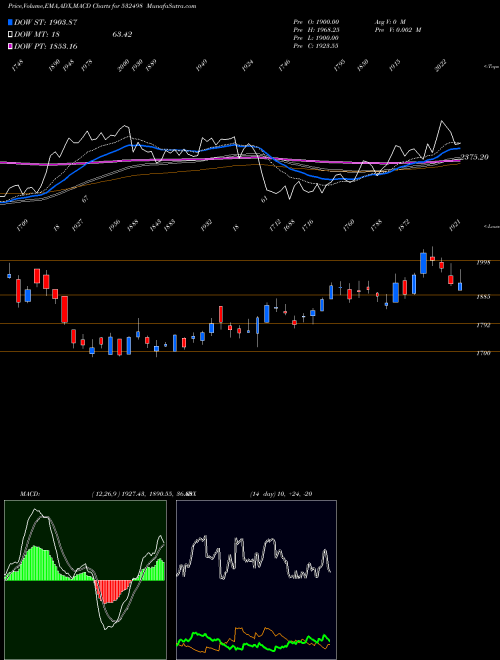This screenshot has height=660, width=500.
Task: Click the magenta DOW PT legend swatch
Action: (x=11, y=46)
